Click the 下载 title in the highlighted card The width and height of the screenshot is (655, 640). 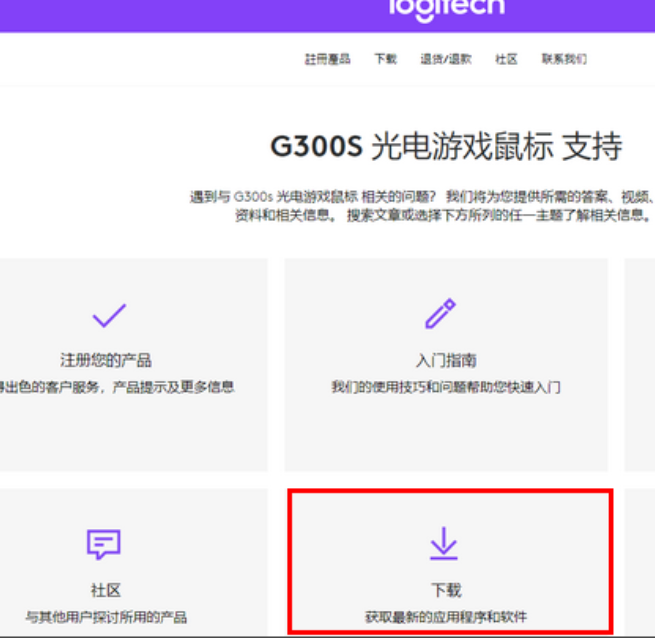[x=445, y=591]
